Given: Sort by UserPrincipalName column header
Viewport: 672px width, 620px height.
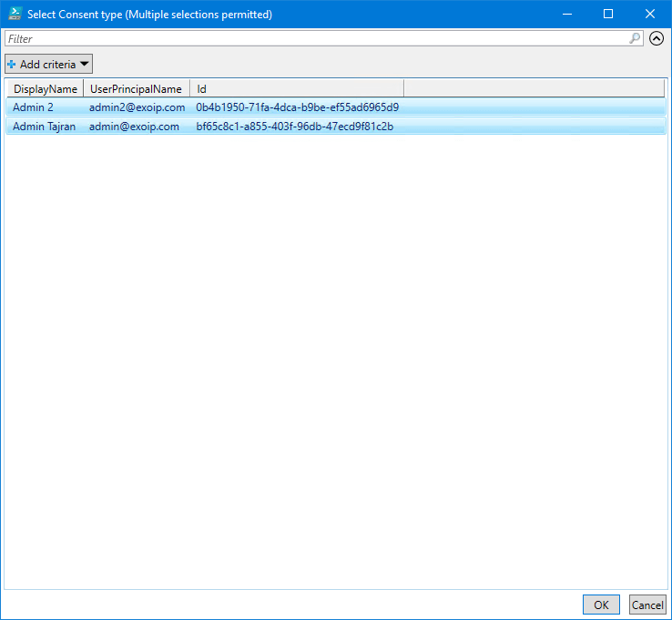Looking at the screenshot, I should tap(137, 89).
